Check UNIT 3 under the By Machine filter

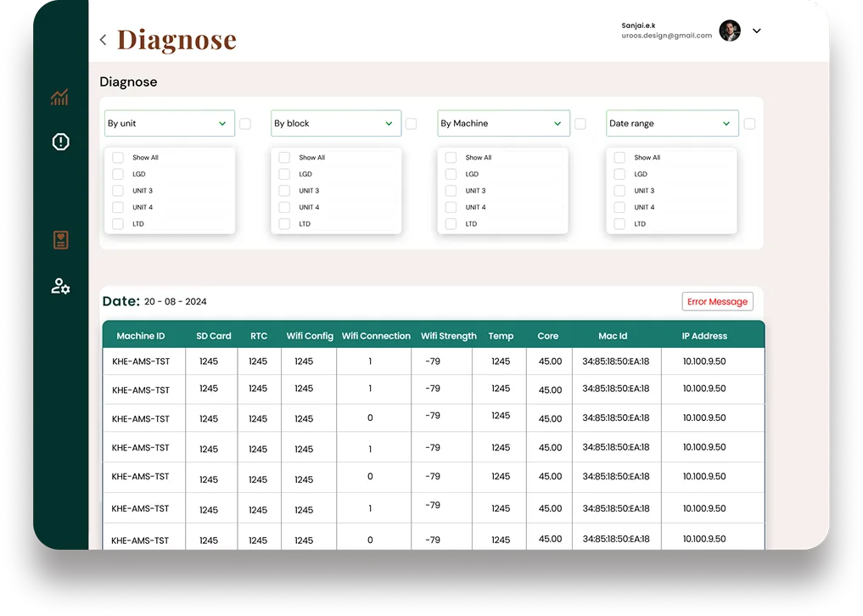pos(451,190)
